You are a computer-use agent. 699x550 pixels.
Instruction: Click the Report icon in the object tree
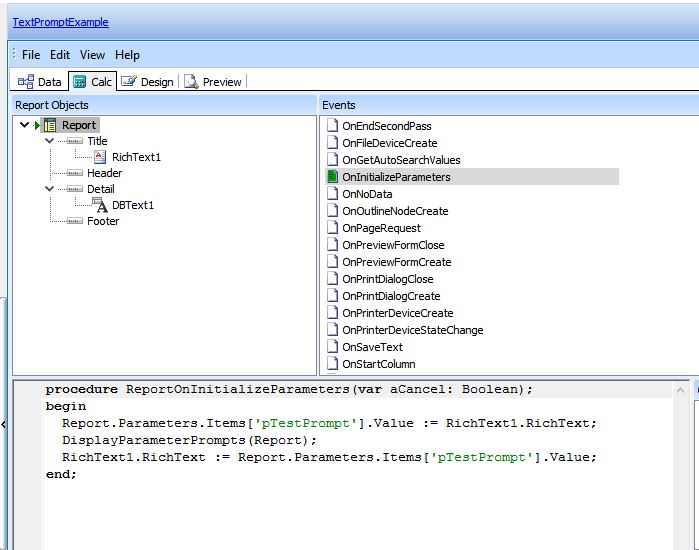coord(50,125)
